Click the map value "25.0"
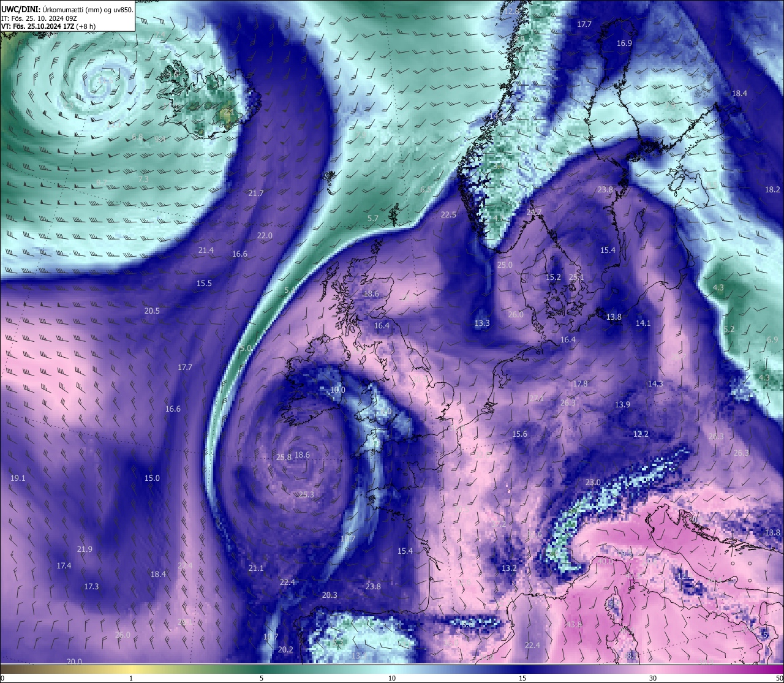The width and height of the screenshot is (784, 683). coord(505,265)
